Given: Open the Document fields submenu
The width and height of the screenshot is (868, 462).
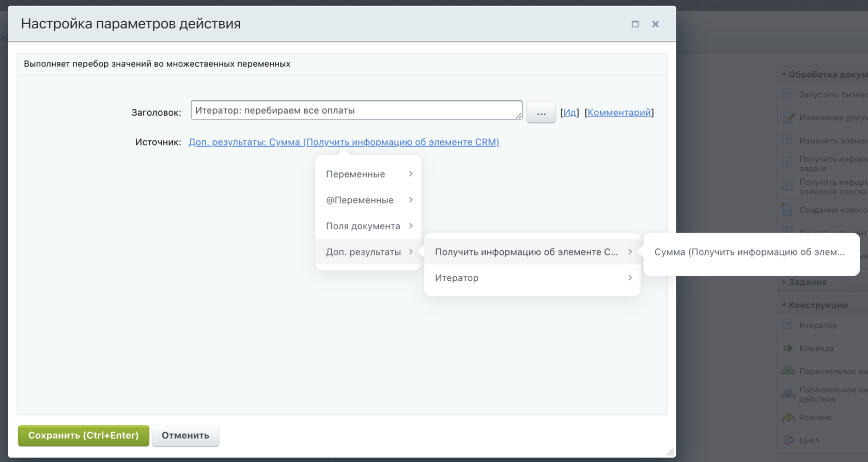Looking at the screenshot, I should click(x=368, y=226).
